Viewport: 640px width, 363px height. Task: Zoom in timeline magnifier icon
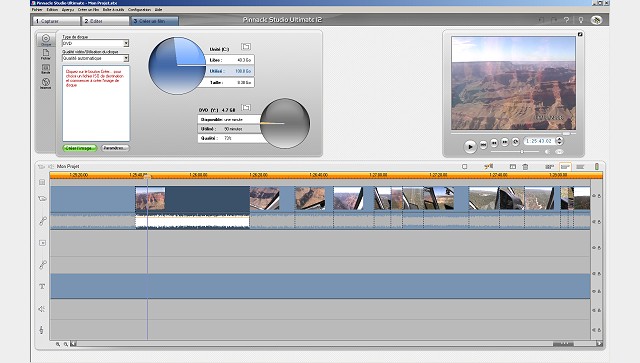coord(58,344)
